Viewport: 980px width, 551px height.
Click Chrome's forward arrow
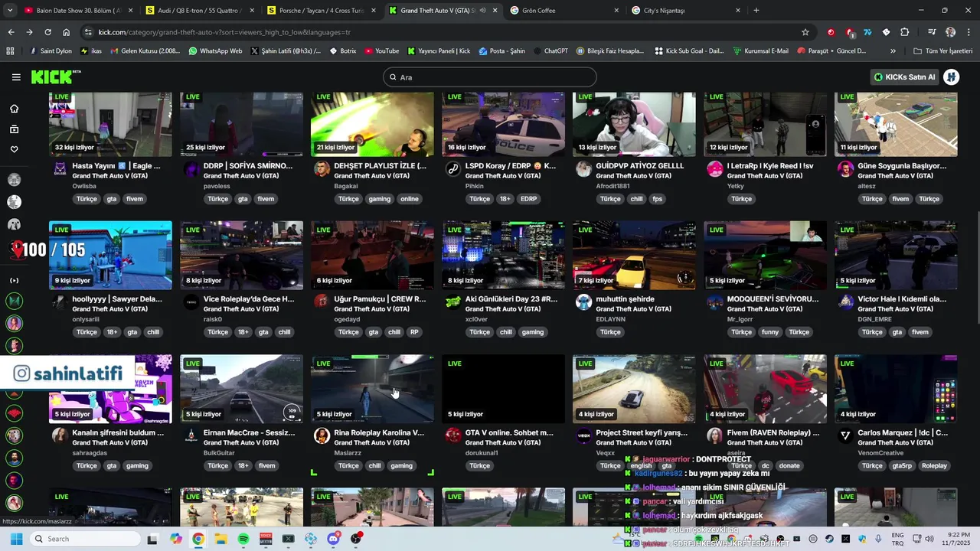pos(29,32)
